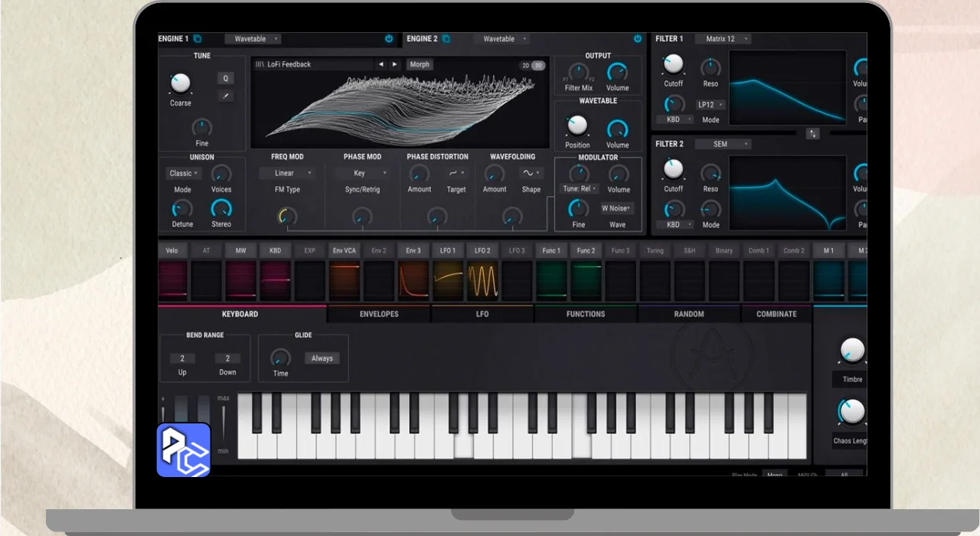Select the Func 2 modulation source
The image size is (980, 536).
pos(586,250)
